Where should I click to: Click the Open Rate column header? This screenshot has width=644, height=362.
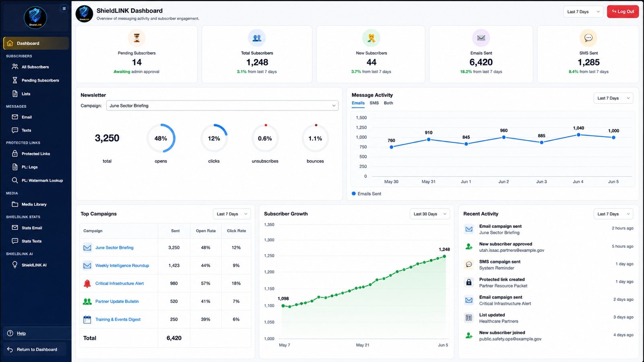(x=206, y=231)
